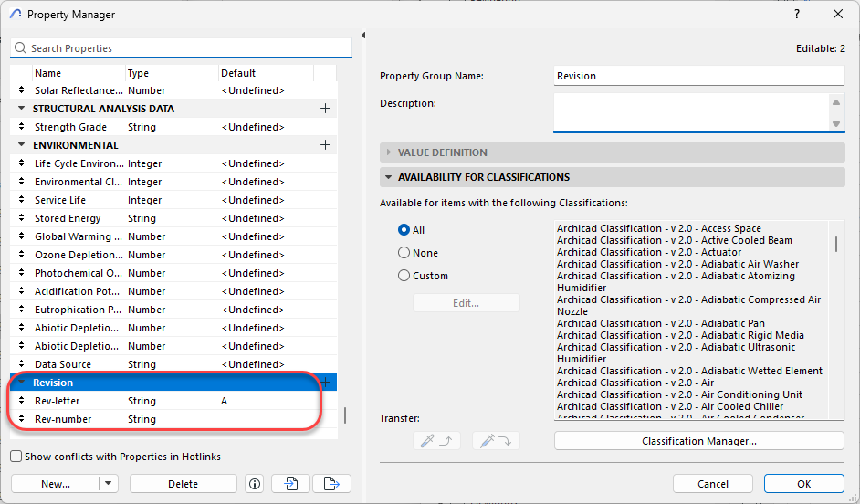The image size is (860, 504).
Task: Click the Default column header
Action: click(x=266, y=73)
